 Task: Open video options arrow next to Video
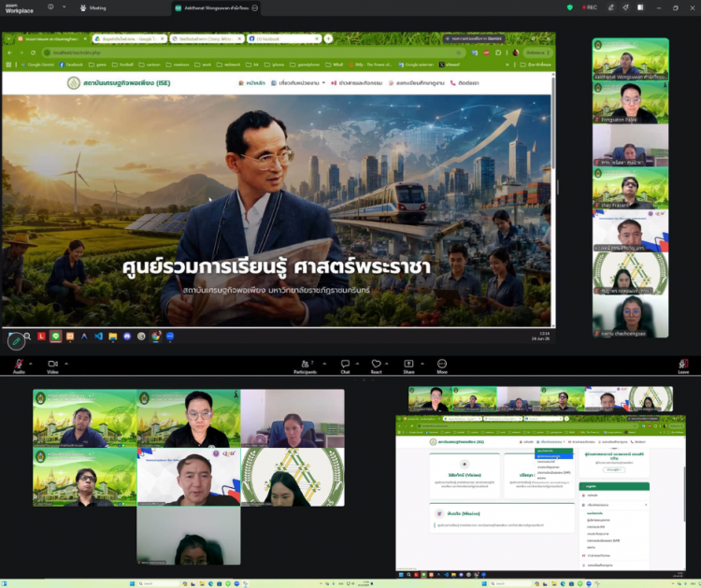click(66, 364)
